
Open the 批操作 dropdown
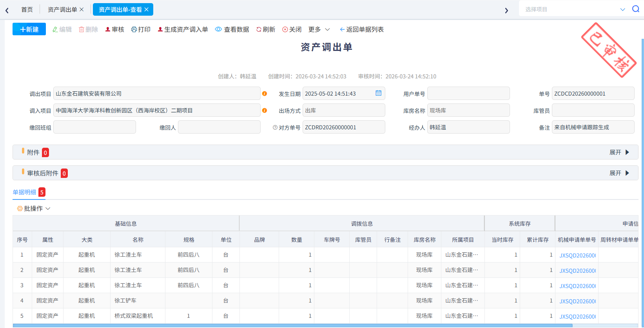coord(34,208)
